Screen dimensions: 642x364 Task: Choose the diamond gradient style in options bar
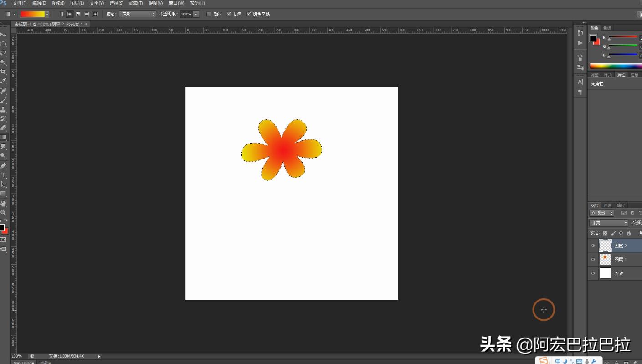(95, 14)
